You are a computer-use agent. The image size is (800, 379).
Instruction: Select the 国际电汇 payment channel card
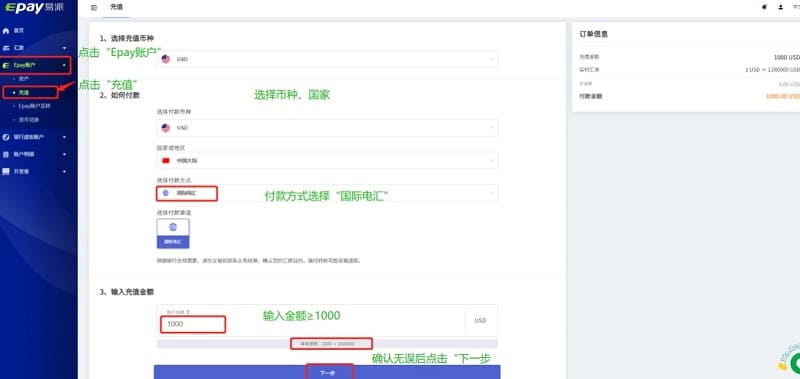(173, 234)
